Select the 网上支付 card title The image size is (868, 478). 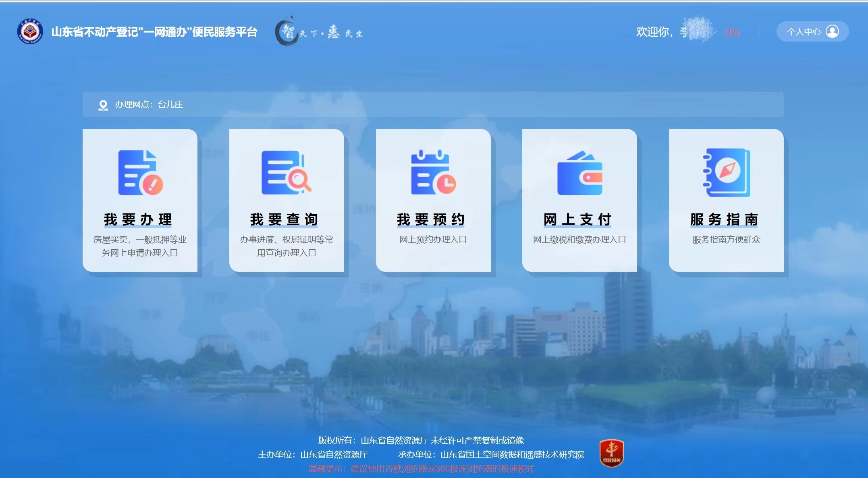point(578,219)
